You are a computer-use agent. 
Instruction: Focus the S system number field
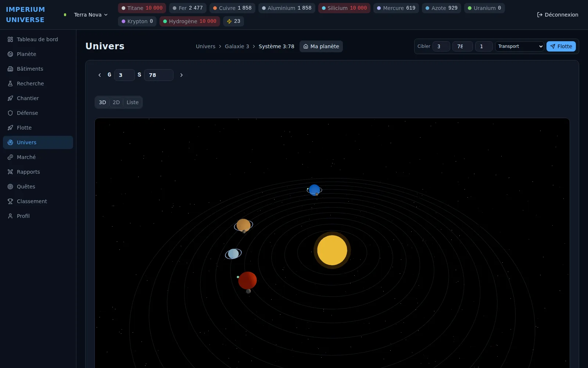point(159,75)
